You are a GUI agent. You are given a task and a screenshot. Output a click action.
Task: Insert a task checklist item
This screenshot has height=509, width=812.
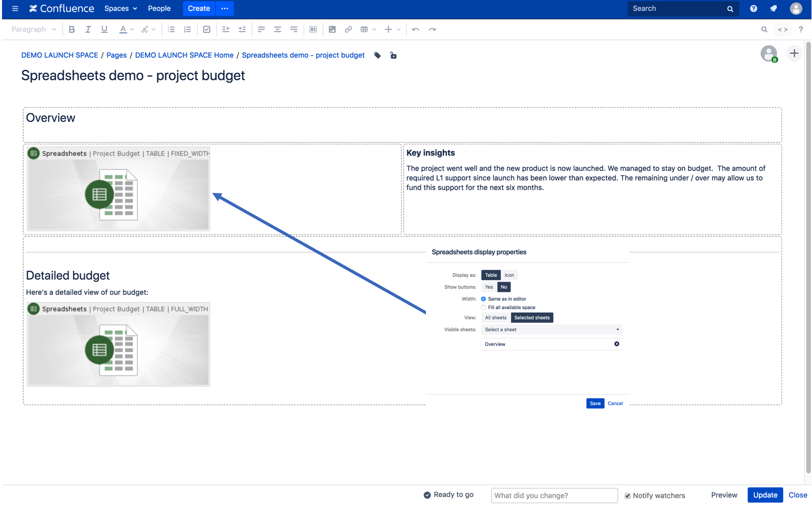[206, 29]
